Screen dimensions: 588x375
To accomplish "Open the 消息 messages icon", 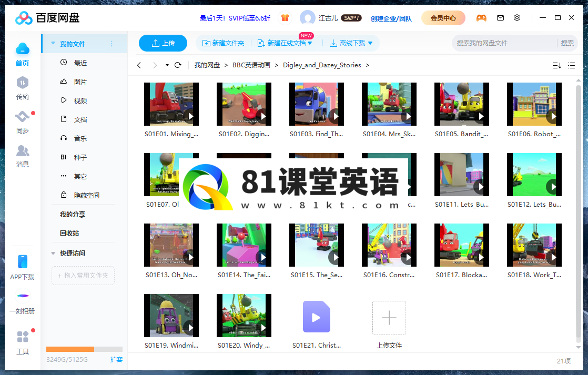I will 23,151.
